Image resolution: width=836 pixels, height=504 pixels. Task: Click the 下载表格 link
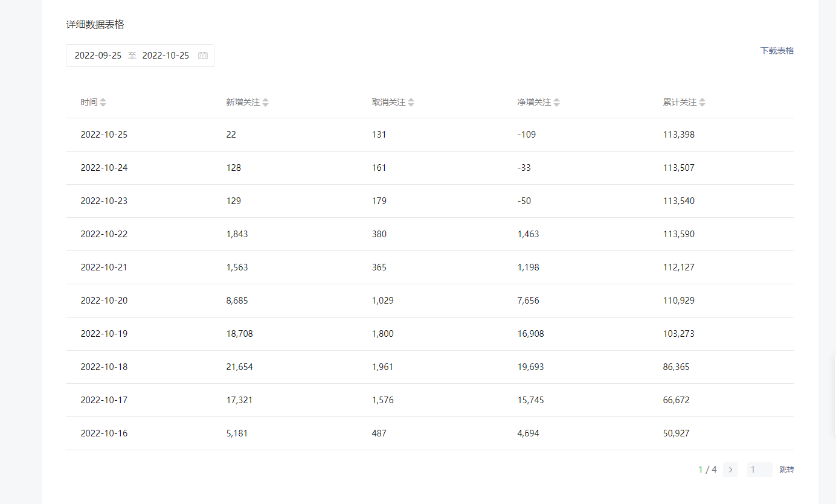tap(777, 51)
